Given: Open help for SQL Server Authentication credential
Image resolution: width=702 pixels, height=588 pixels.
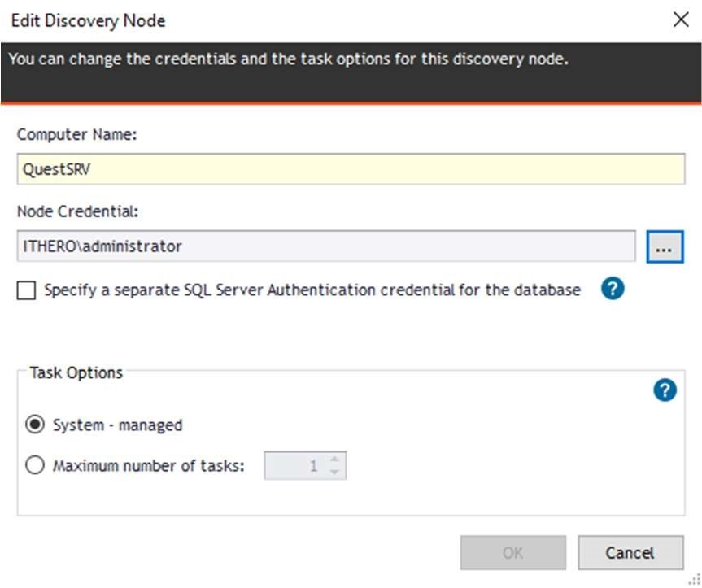Looking at the screenshot, I should [x=613, y=289].
